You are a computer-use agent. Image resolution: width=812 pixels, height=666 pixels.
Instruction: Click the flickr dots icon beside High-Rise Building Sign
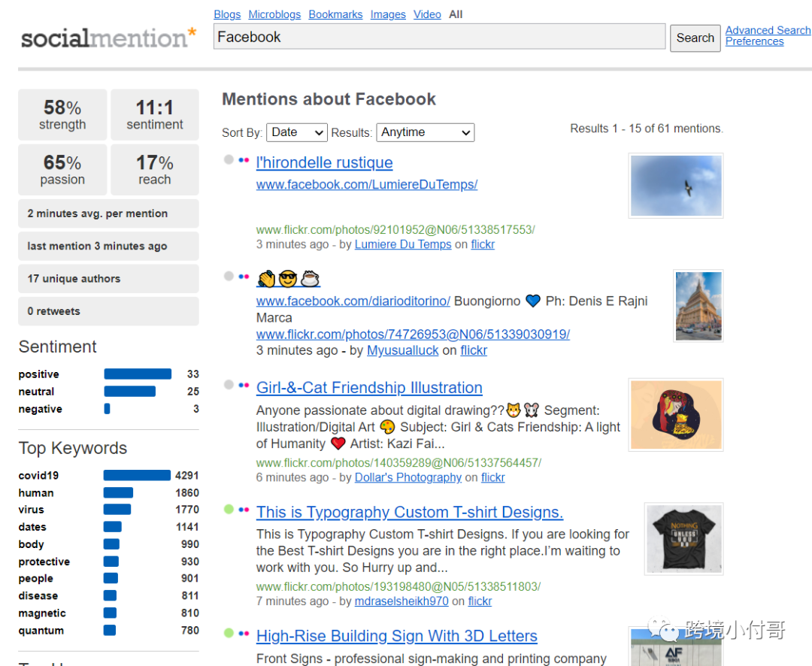244,634
